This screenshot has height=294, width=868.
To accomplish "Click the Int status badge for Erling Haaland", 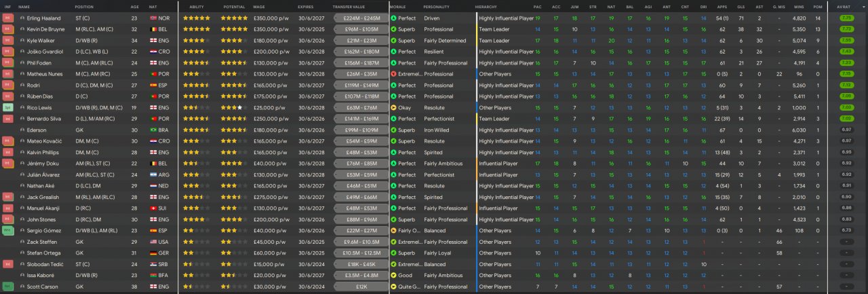I will click(x=7, y=18).
